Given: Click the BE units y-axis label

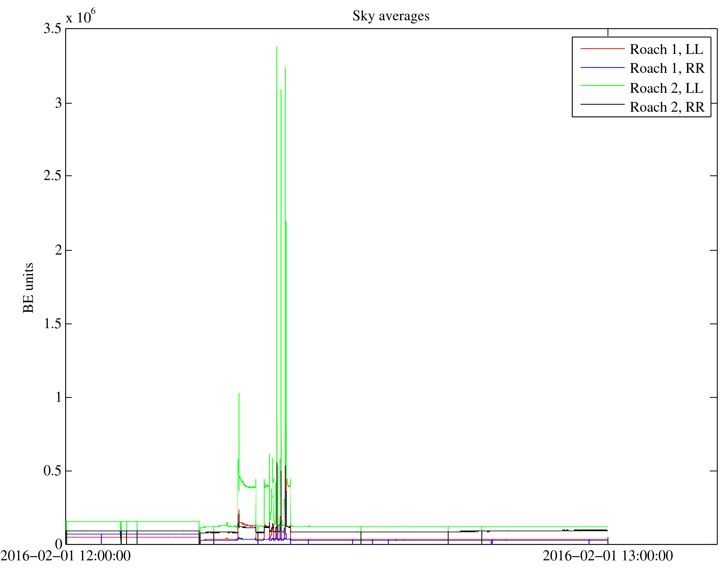Looking at the screenshot, I should (28, 288).
